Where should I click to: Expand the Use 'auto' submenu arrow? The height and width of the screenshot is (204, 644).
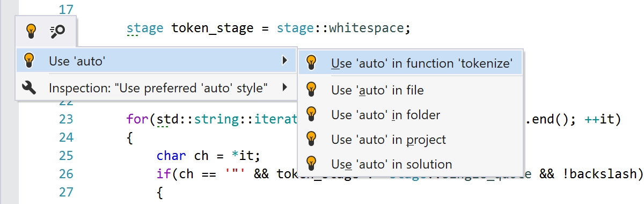click(284, 61)
